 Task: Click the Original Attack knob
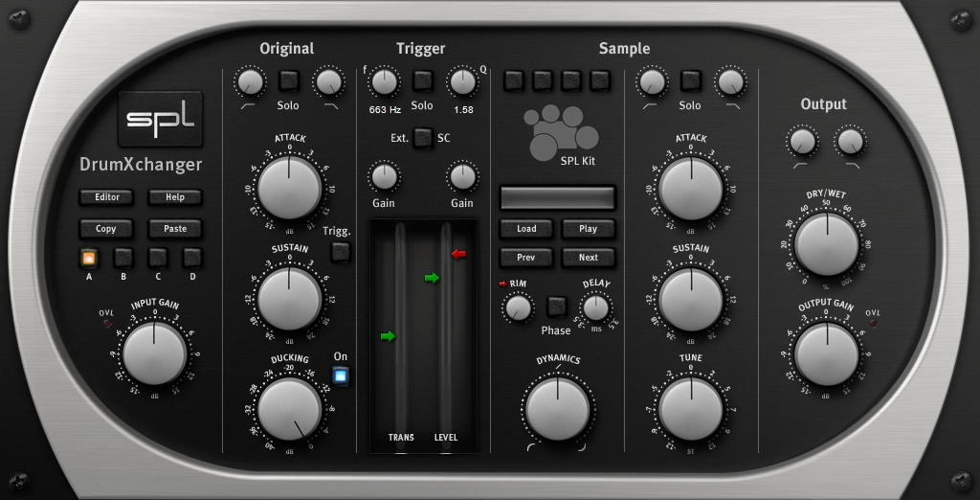click(x=289, y=188)
